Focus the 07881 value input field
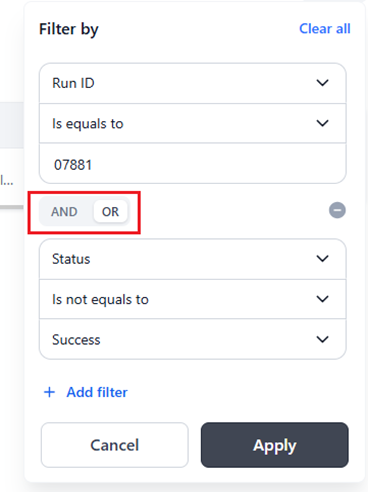 (x=193, y=164)
